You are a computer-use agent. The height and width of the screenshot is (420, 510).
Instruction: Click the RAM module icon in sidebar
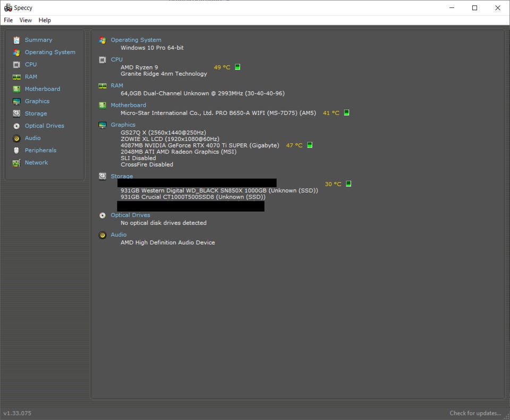[x=16, y=76]
